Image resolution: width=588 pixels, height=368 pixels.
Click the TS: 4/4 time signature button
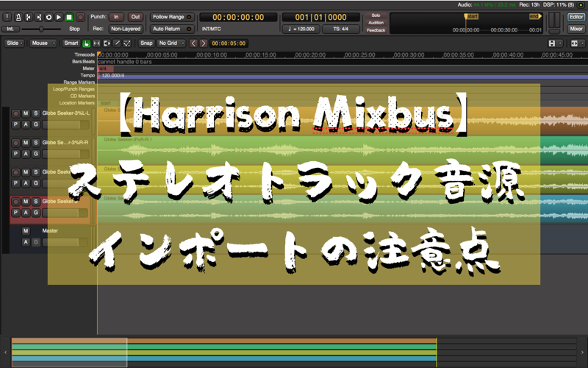click(340, 29)
